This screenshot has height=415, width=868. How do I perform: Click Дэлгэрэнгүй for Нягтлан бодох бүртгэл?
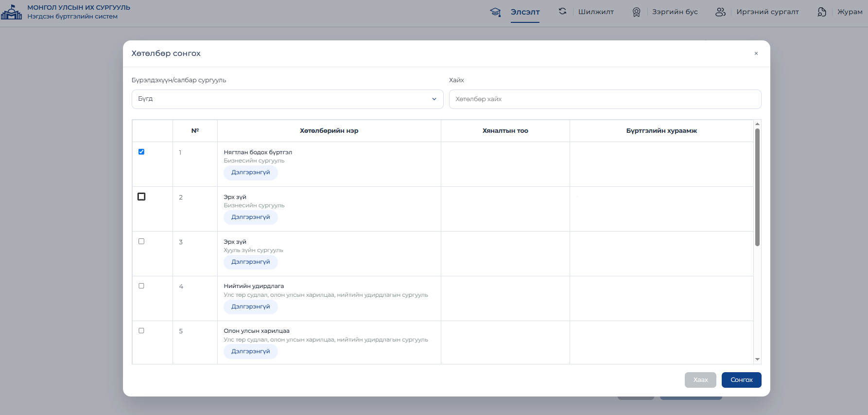click(x=251, y=173)
